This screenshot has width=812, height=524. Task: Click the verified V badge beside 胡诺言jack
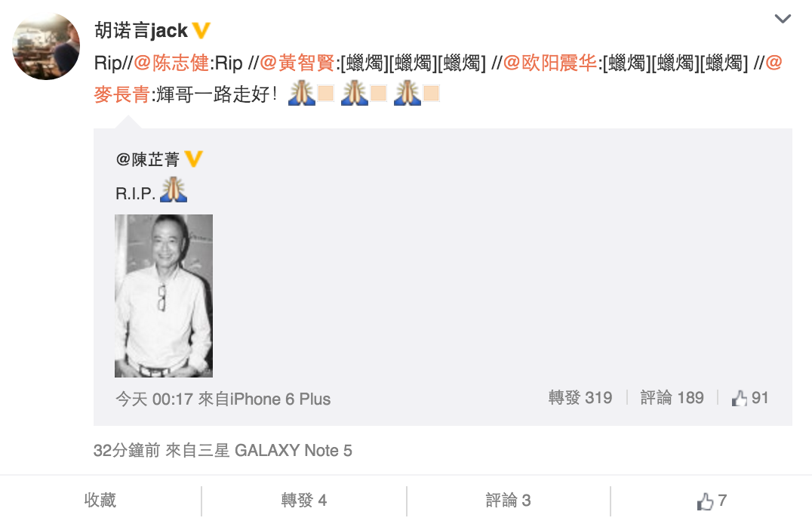click(x=201, y=31)
